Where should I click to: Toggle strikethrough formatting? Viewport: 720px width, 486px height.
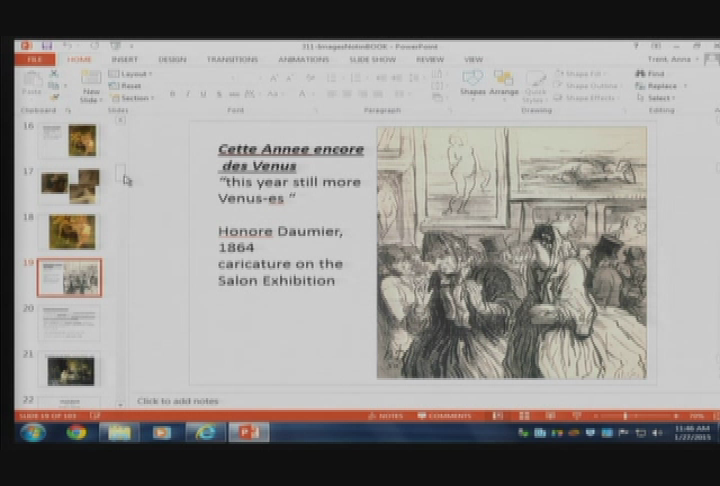(x=234, y=94)
